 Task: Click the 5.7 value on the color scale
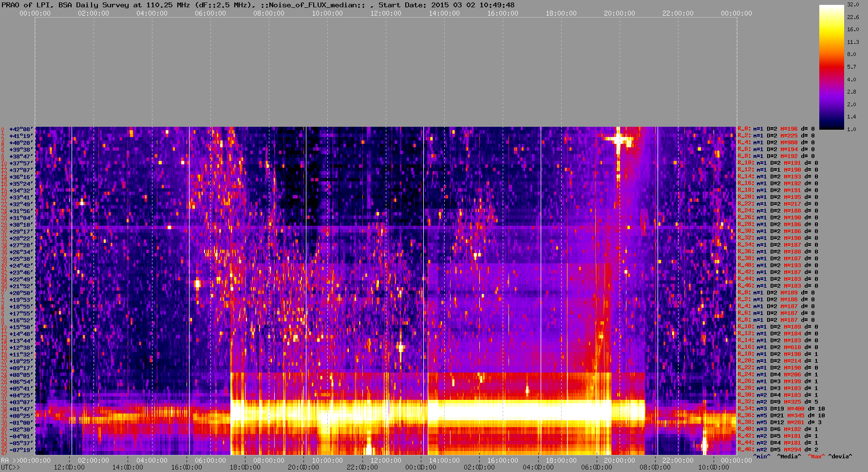[851, 67]
